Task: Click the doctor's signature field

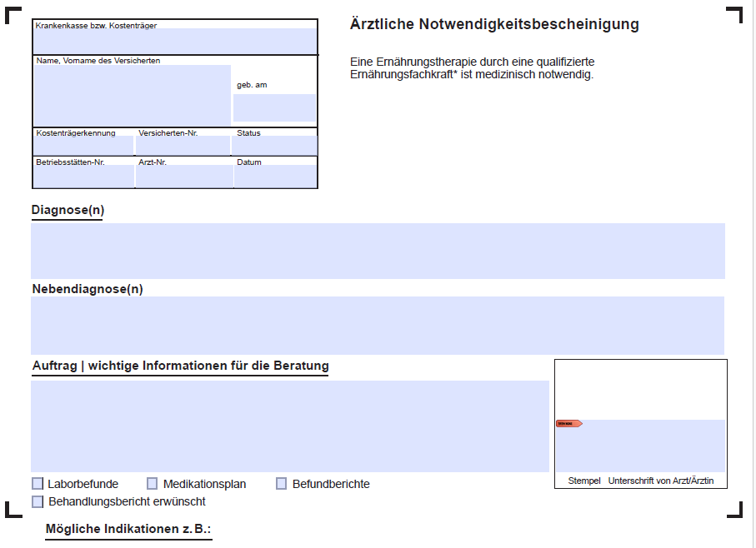Action: coord(640,446)
